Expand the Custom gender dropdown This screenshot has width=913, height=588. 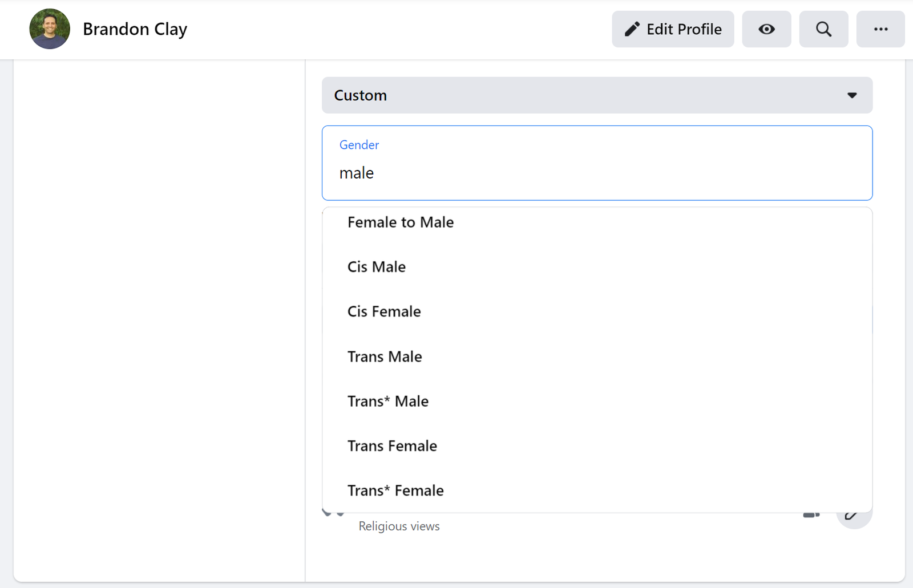click(x=597, y=95)
